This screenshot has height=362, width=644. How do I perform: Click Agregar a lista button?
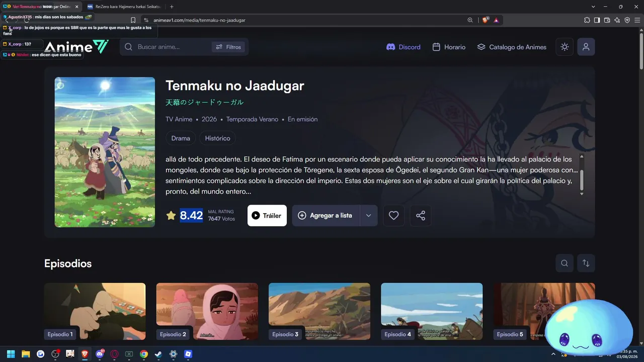tap(326, 215)
